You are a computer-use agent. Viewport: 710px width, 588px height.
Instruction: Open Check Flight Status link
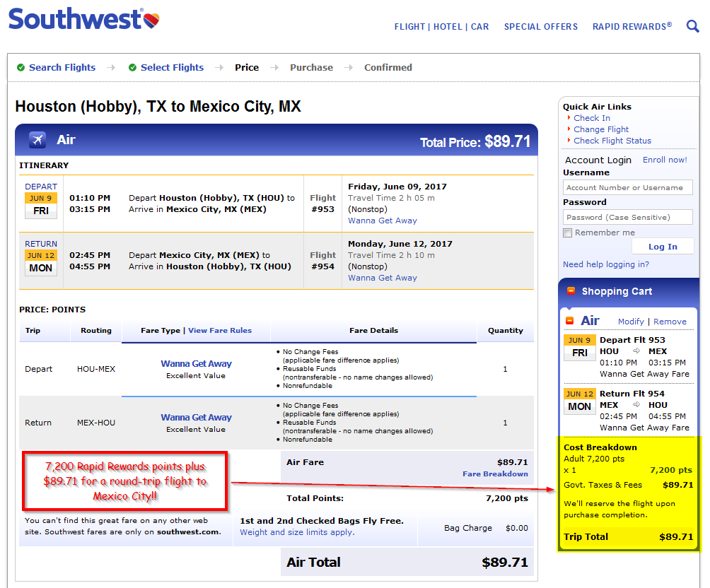[612, 141]
